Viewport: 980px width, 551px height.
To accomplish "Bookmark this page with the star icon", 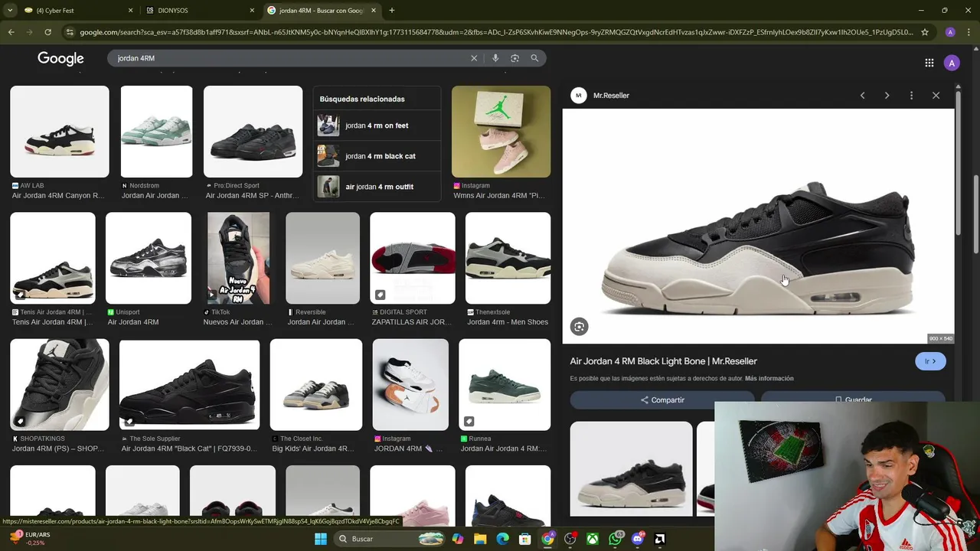I will coord(925,32).
